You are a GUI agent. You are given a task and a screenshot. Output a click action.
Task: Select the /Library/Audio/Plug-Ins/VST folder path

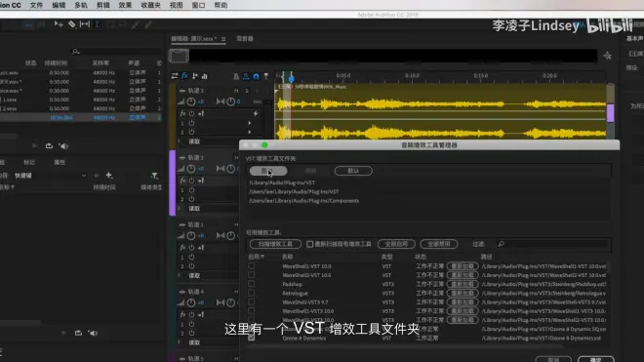(282, 182)
